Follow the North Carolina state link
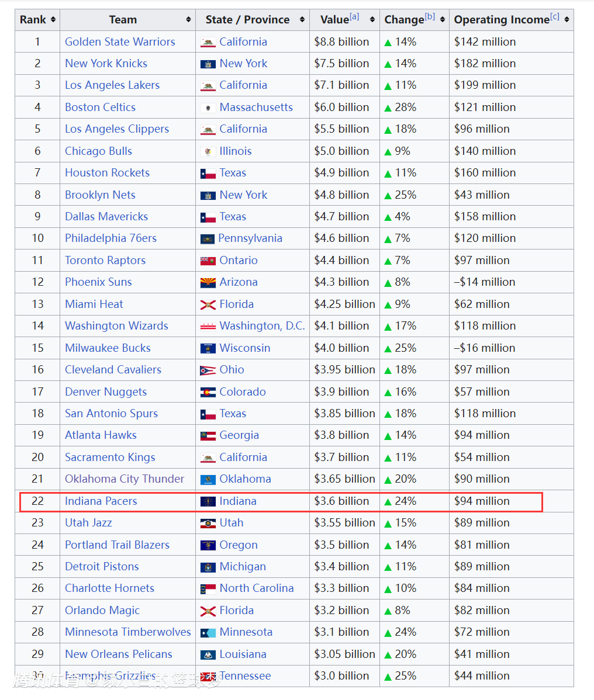594x700 pixels. click(x=256, y=588)
